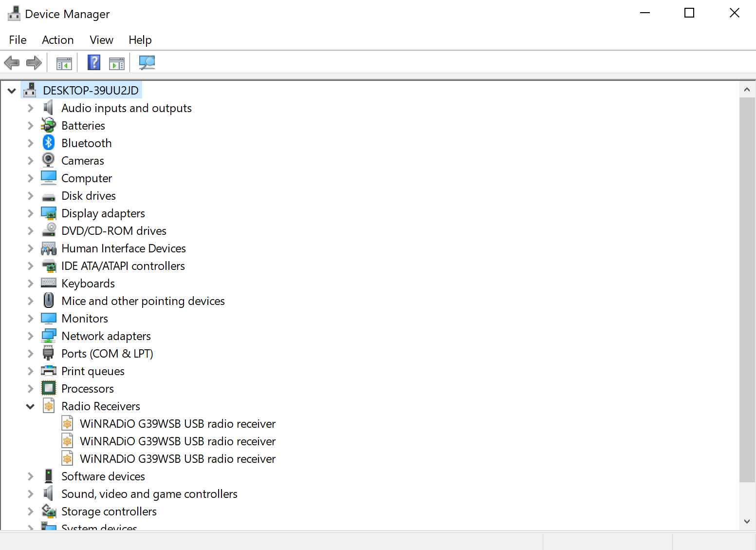This screenshot has height=550, width=756.
Task: Select the first WiNRADiO G39WSB USB radio receiver
Action: [178, 424]
